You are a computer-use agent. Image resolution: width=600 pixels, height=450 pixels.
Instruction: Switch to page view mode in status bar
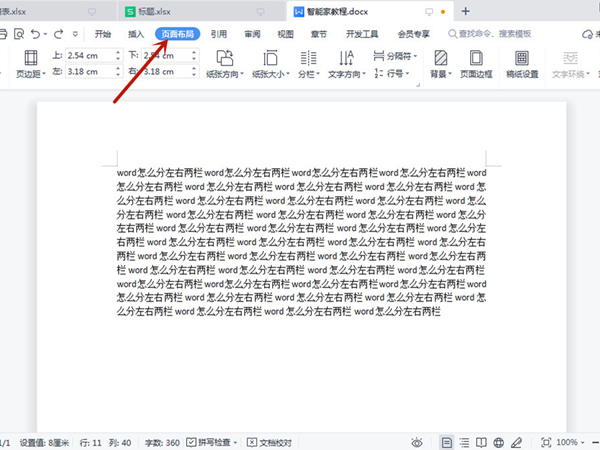[x=447, y=442]
